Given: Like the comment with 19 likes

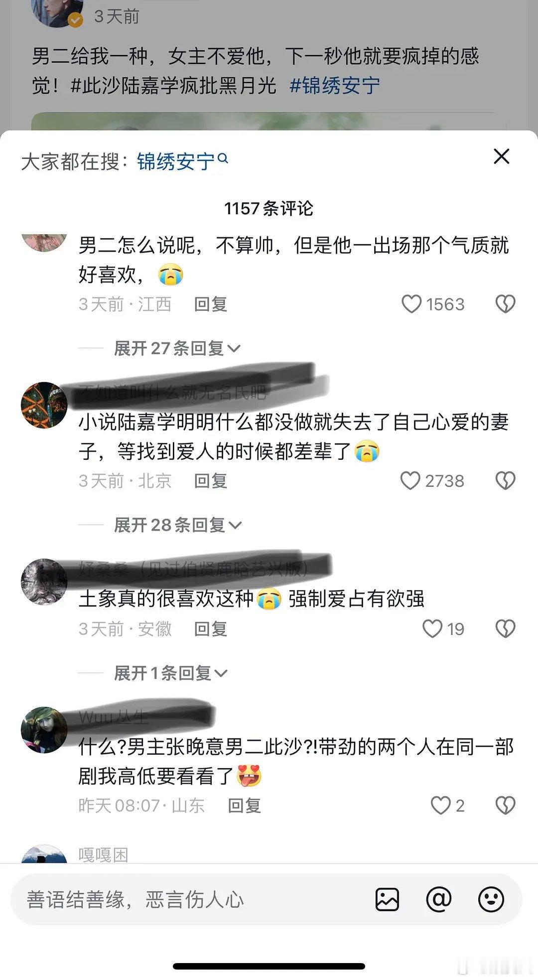Looking at the screenshot, I should click(x=432, y=629).
